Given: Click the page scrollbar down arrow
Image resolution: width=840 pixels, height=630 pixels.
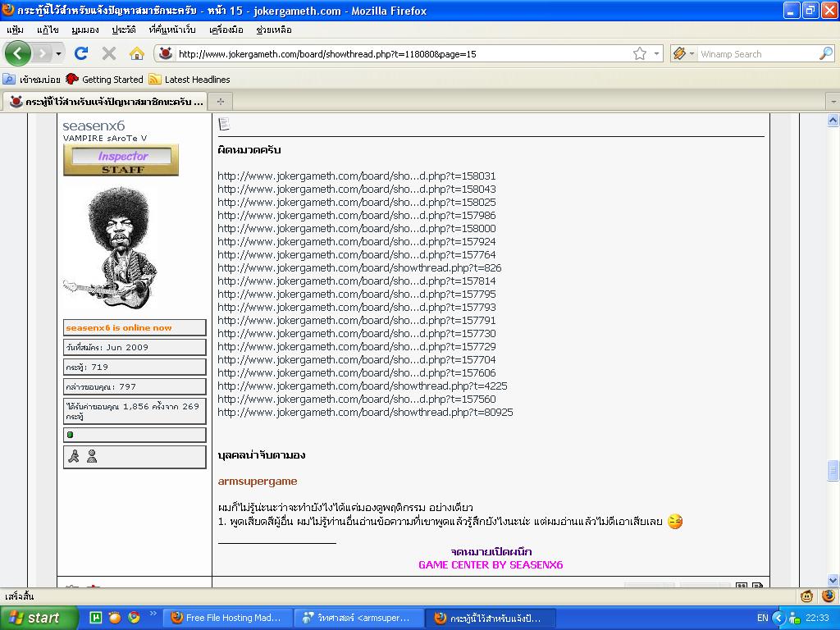Looking at the screenshot, I should click(x=833, y=580).
